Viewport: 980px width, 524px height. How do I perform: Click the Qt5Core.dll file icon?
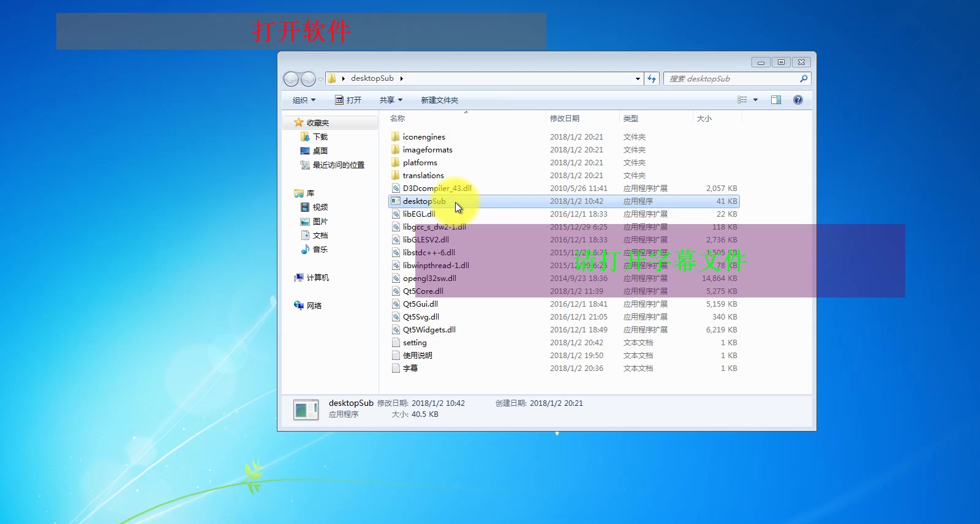(x=396, y=291)
